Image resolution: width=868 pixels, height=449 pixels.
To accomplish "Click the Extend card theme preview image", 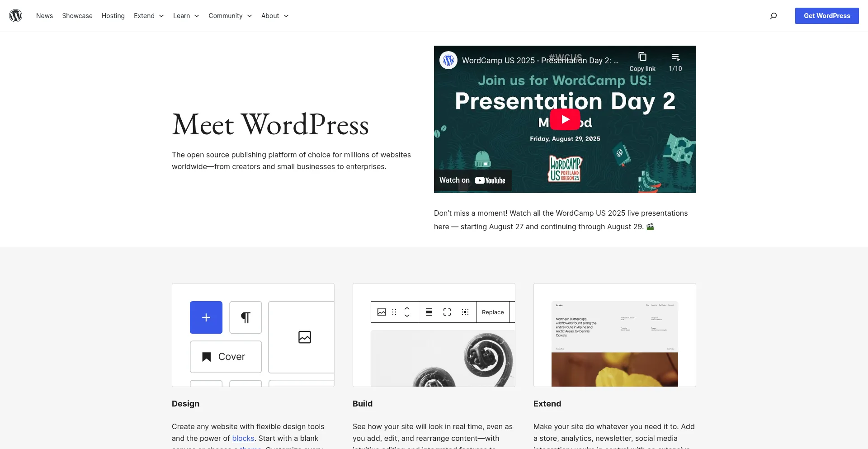I will point(615,344).
